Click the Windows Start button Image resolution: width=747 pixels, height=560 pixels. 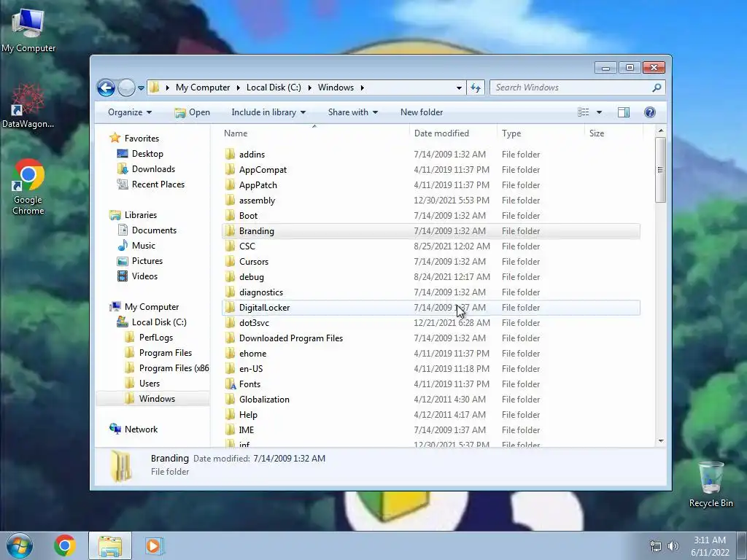click(19, 545)
